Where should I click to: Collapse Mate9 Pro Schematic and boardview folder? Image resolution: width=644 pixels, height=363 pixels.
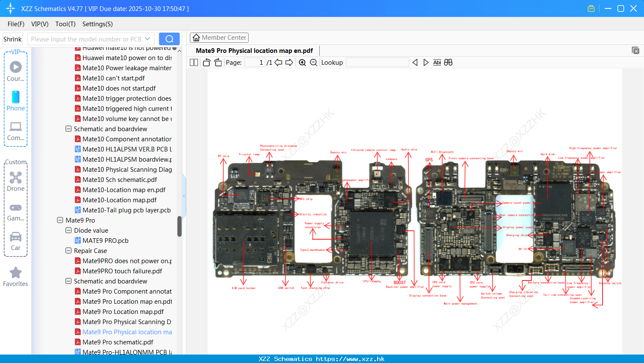click(68, 281)
